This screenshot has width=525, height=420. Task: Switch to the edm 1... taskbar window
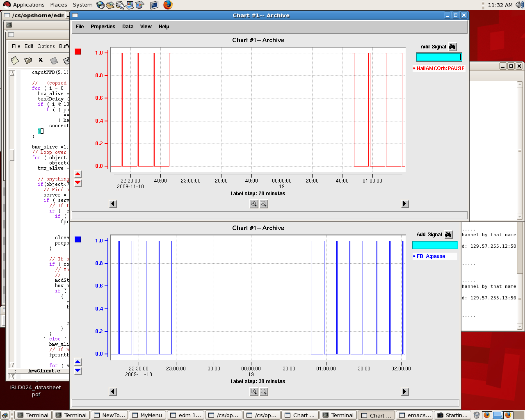point(185,415)
